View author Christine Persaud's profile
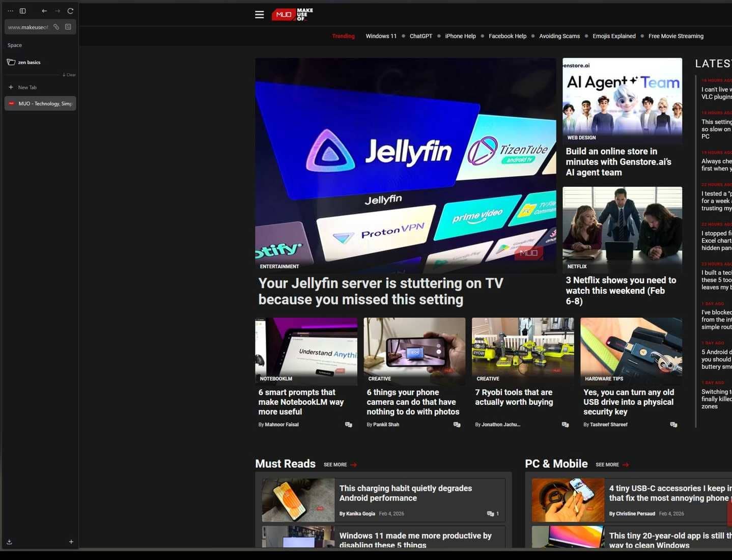Screen dimensions: 732x560 tap(635, 514)
